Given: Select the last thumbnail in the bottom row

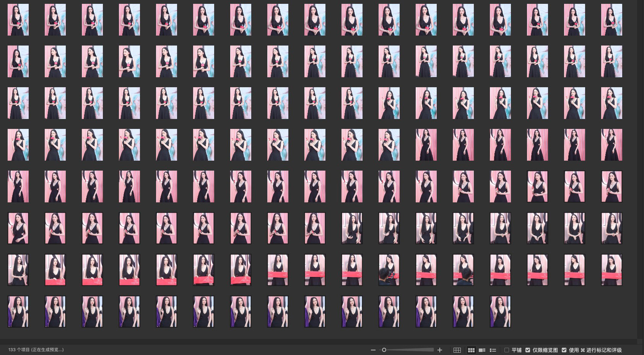Looking at the screenshot, I should (x=500, y=312).
